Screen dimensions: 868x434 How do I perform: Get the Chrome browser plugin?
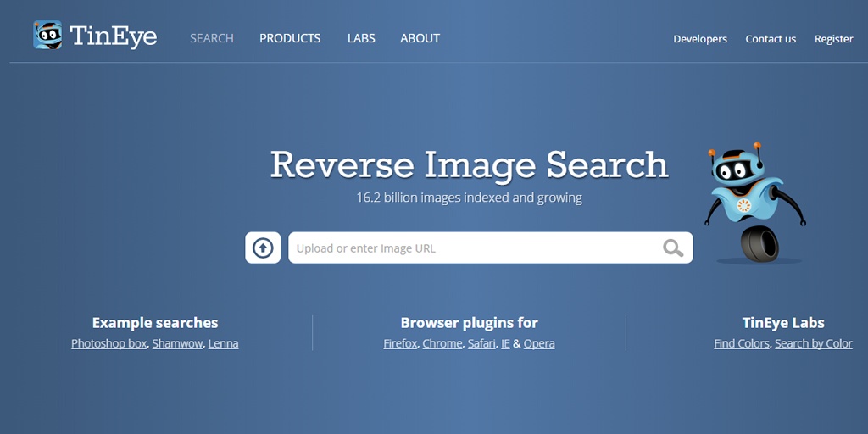click(442, 343)
